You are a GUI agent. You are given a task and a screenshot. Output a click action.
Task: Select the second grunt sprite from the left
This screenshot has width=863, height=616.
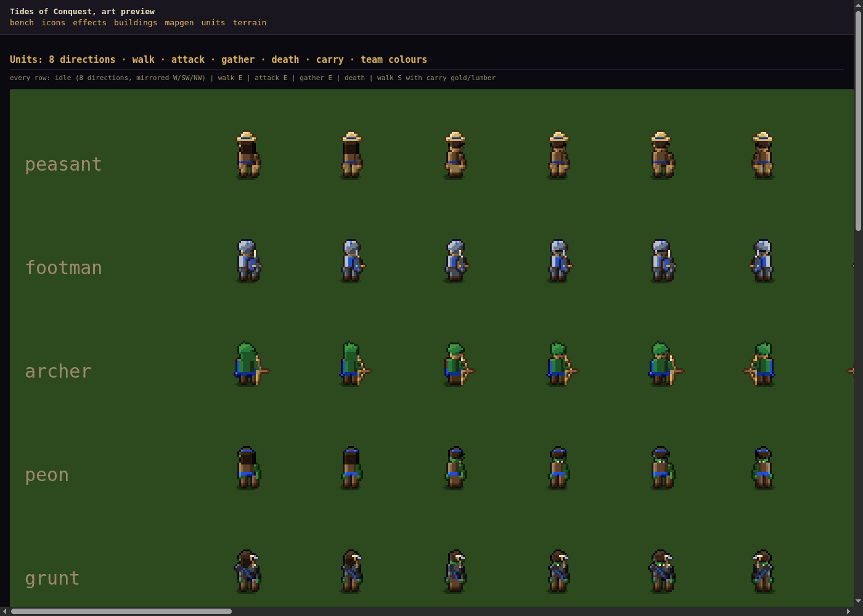pos(351,572)
